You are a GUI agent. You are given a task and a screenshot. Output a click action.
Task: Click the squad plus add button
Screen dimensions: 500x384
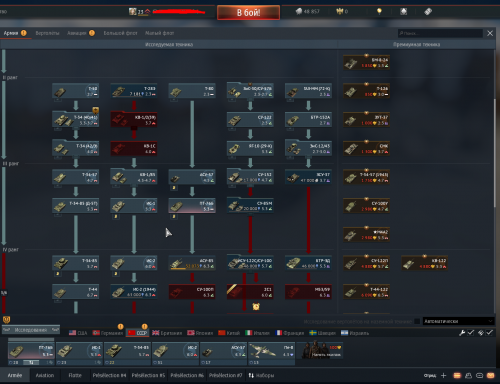(443, 375)
